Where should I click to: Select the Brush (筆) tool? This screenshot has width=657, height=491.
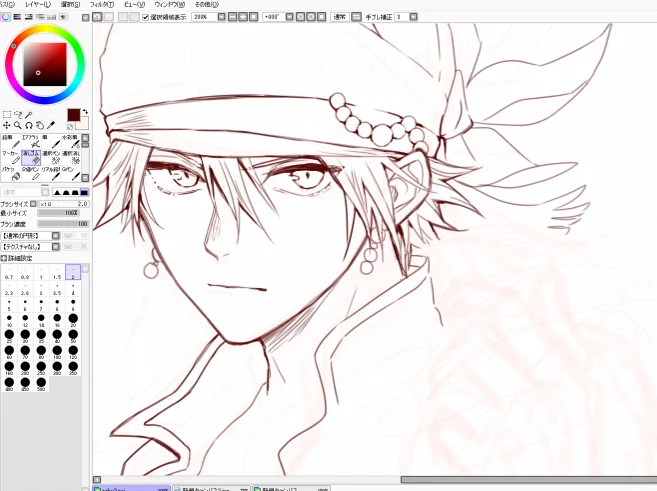tap(51, 142)
